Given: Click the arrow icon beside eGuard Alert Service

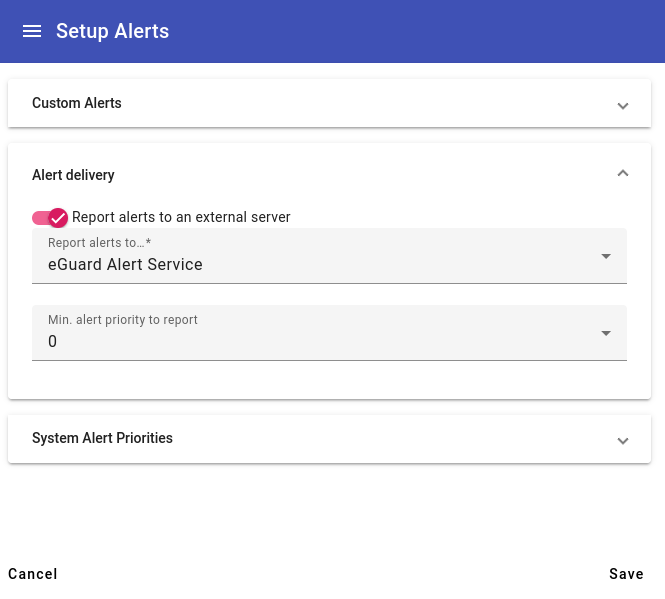Looking at the screenshot, I should tap(606, 256).
